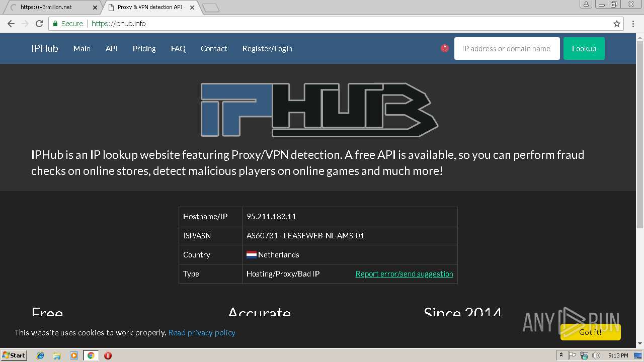Reload the page with the refresh icon

click(x=39, y=24)
